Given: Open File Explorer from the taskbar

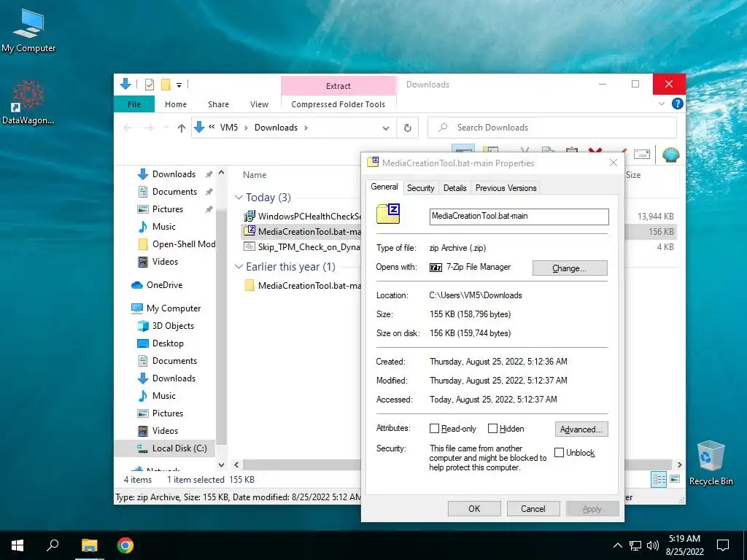Looking at the screenshot, I should click(89, 545).
